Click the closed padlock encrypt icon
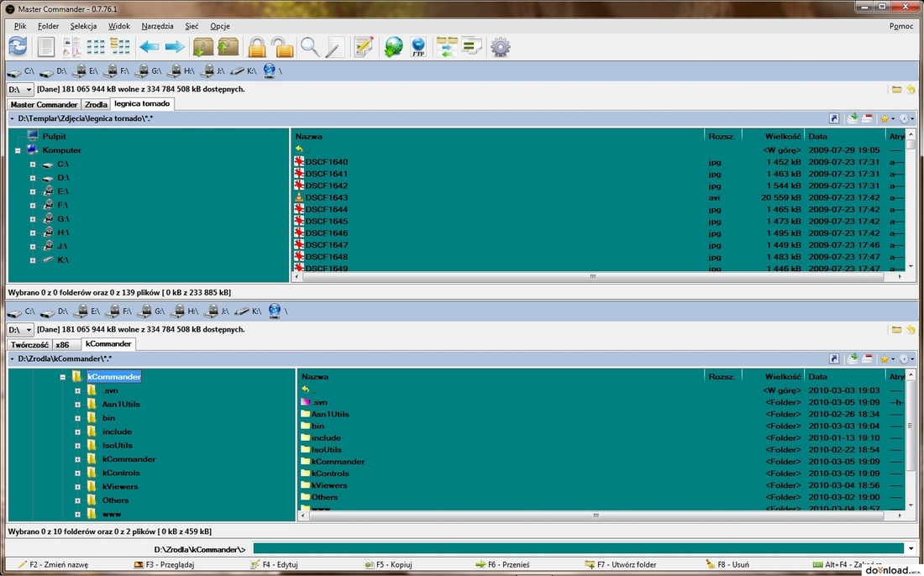This screenshot has height=576, width=924. (257, 46)
